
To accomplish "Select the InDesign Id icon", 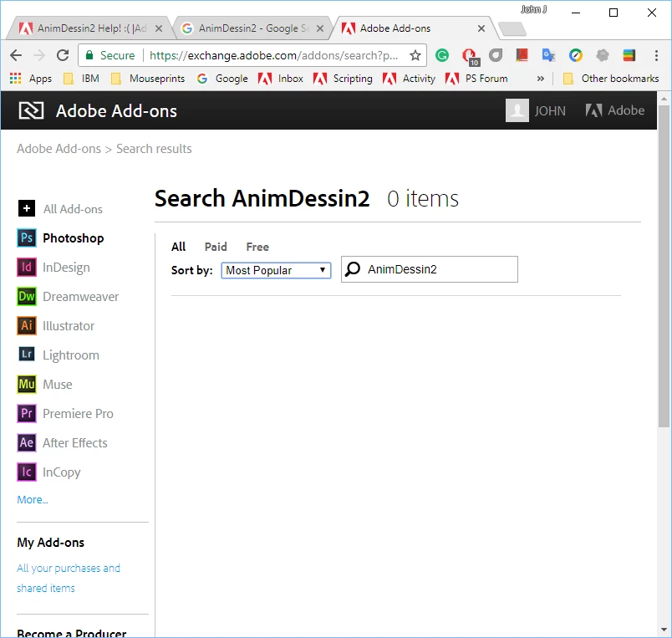I will (x=27, y=267).
